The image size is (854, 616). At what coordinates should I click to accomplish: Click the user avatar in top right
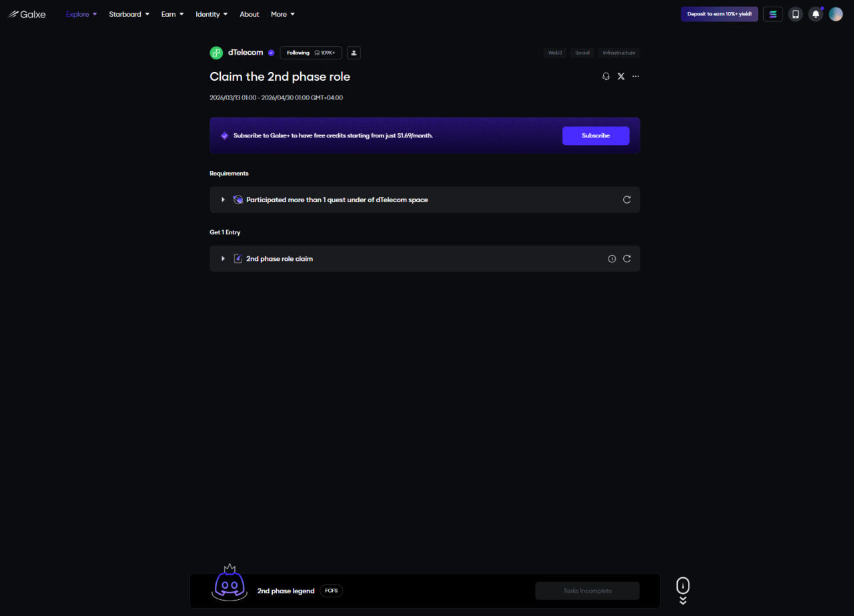tap(836, 14)
